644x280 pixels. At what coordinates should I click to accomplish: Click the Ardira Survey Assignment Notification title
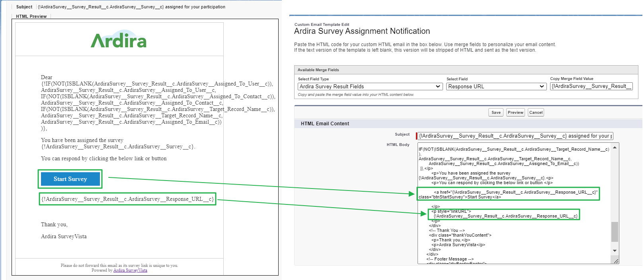pyautogui.click(x=362, y=31)
